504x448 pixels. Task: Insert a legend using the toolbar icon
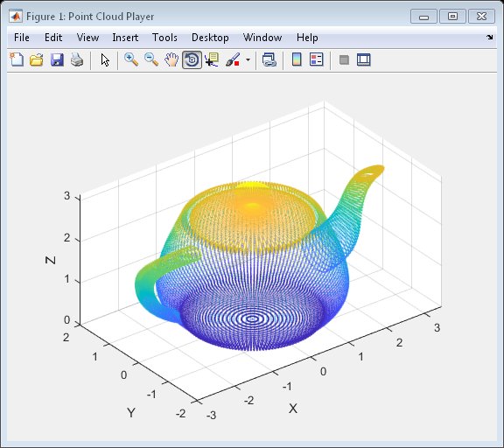tap(317, 59)
